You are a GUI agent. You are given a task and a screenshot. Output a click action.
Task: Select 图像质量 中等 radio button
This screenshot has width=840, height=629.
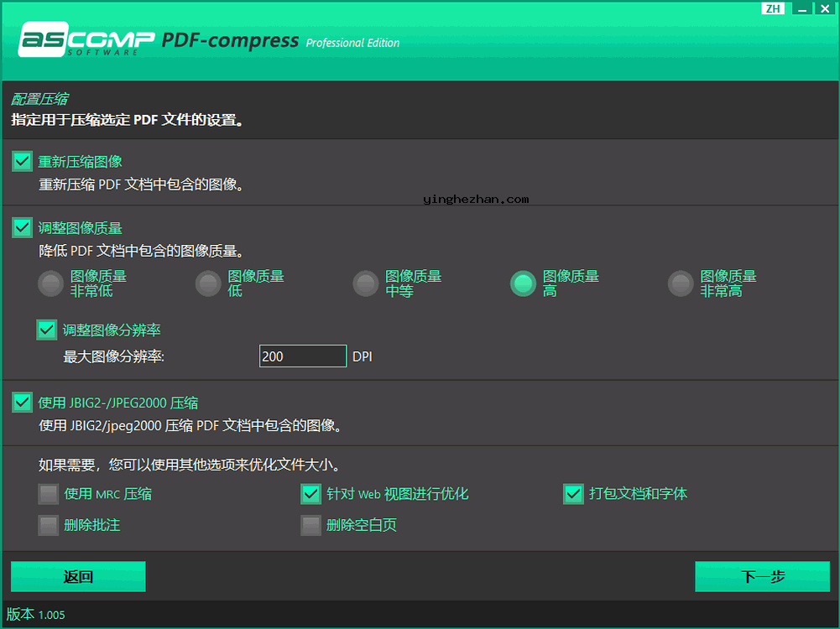366,283
